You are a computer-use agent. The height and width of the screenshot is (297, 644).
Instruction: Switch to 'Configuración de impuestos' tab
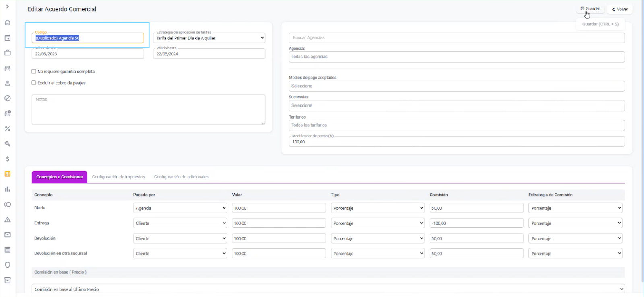118,177
